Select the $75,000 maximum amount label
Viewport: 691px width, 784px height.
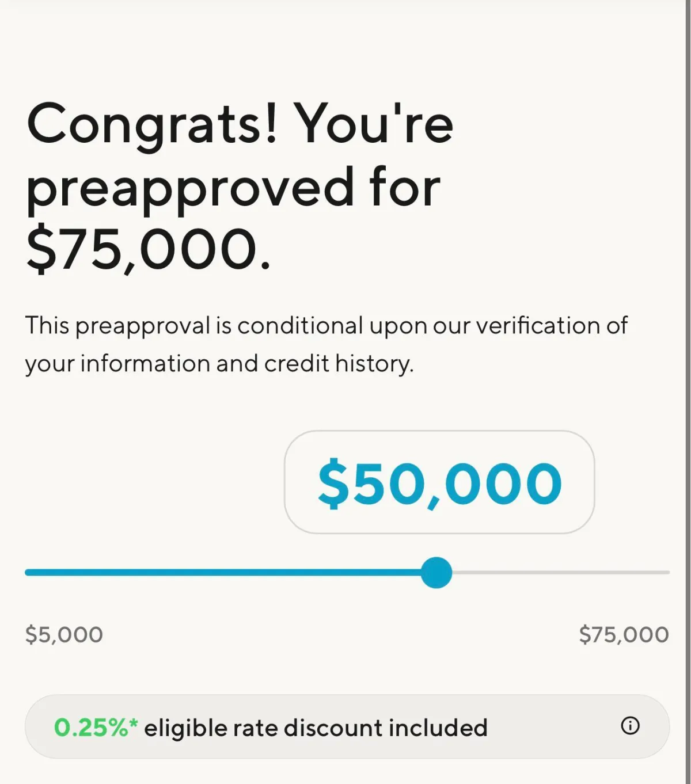tap(624, 634)
